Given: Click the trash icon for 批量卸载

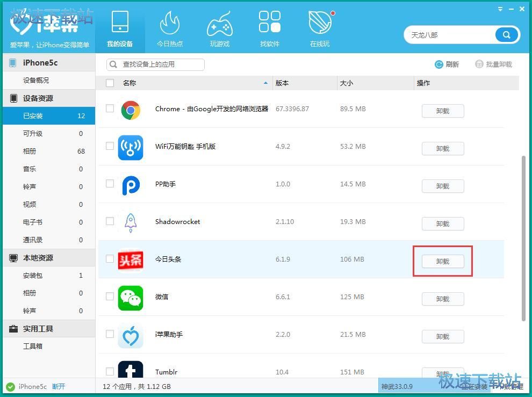Looking at the screenshot, I should (479, 64).
